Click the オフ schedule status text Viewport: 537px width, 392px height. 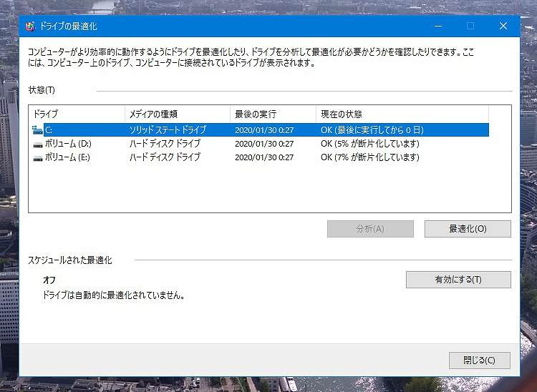49,280
